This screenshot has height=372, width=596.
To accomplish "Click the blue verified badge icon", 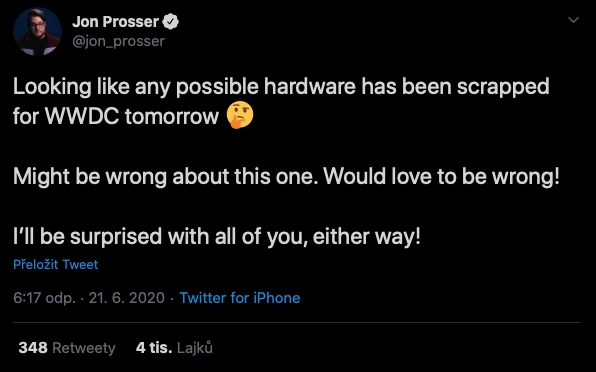I will pyautogui.click(x=171, y=22).
